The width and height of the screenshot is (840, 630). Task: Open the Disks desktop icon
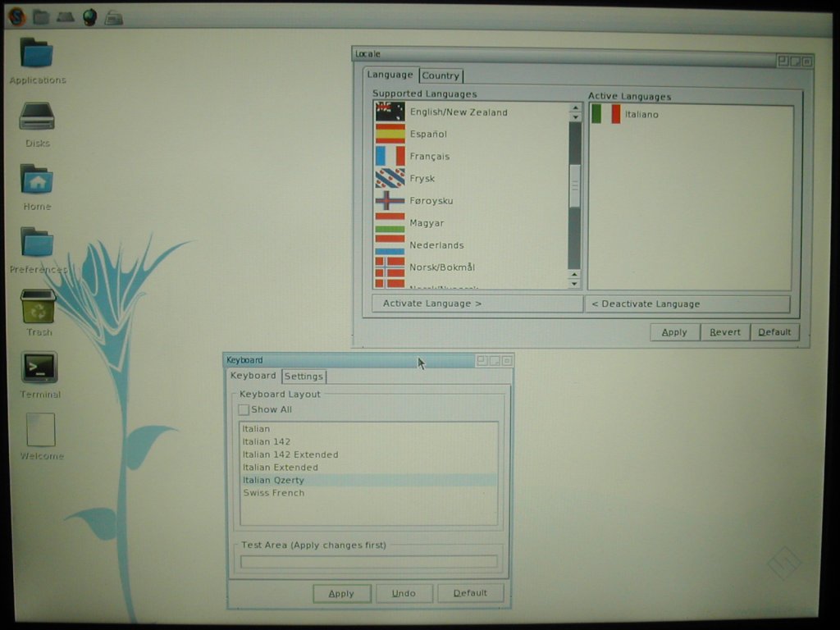37,116
